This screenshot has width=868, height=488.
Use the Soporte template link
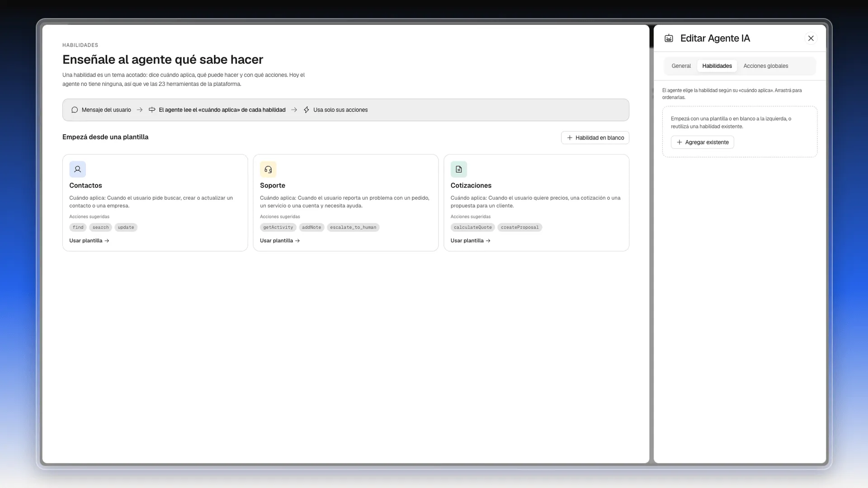point(280,241)
